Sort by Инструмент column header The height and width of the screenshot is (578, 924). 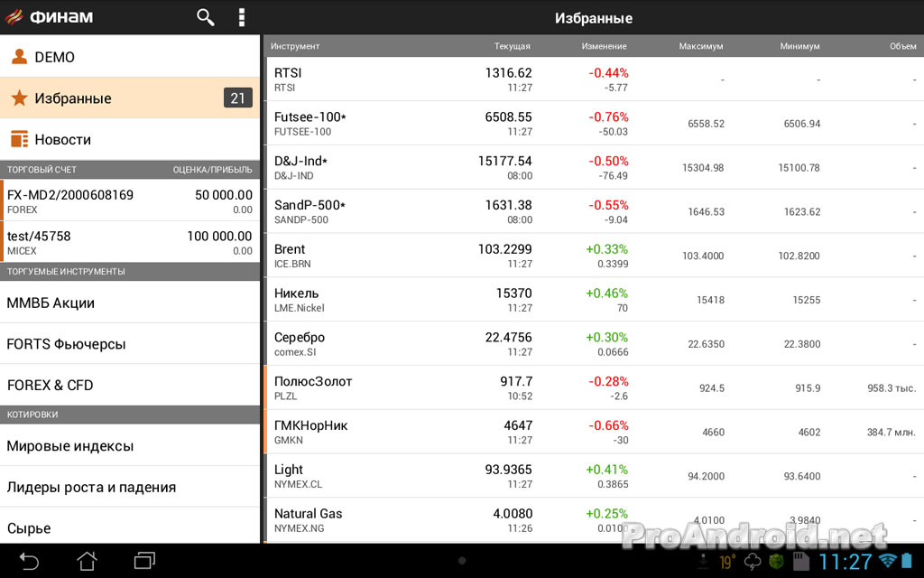click(x=295, y=46)
